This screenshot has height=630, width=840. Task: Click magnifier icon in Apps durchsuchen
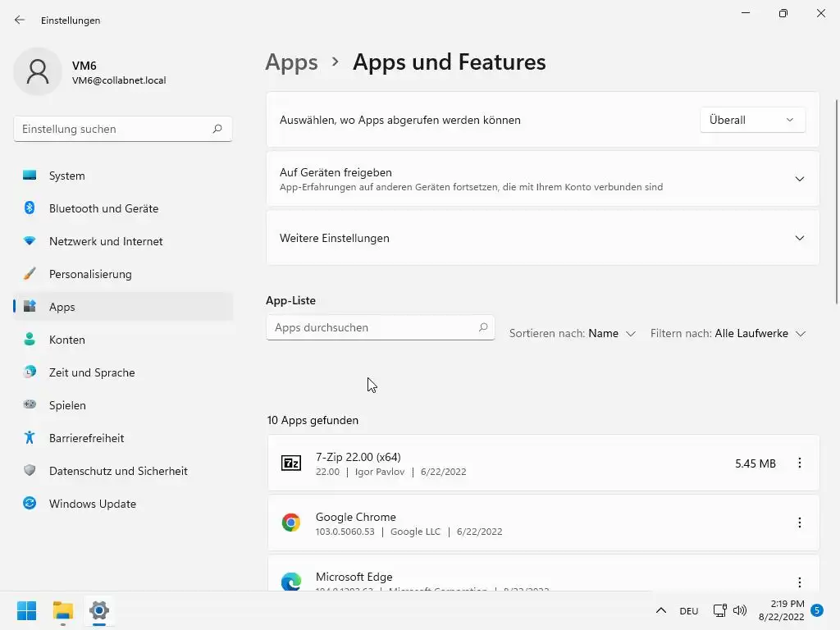tap(483, 327)
